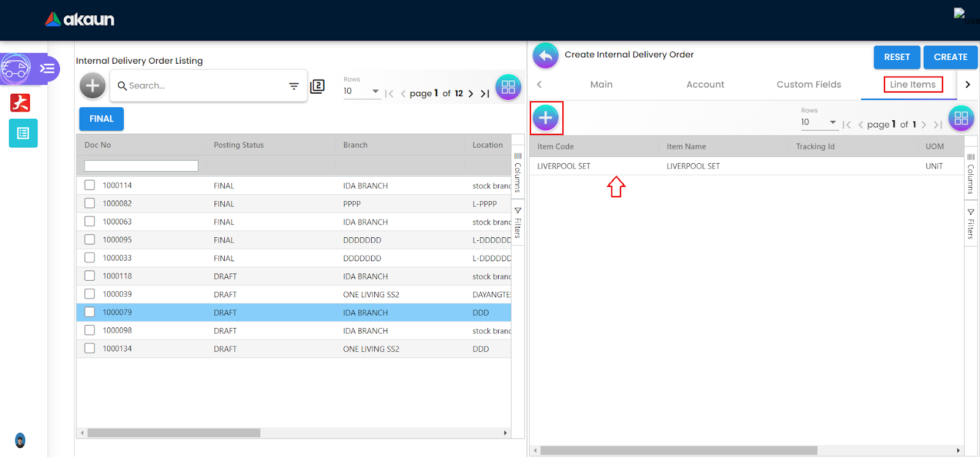
Task: Click the back arrow beside Create Internal Delivery Order
Action: point(545,56)
